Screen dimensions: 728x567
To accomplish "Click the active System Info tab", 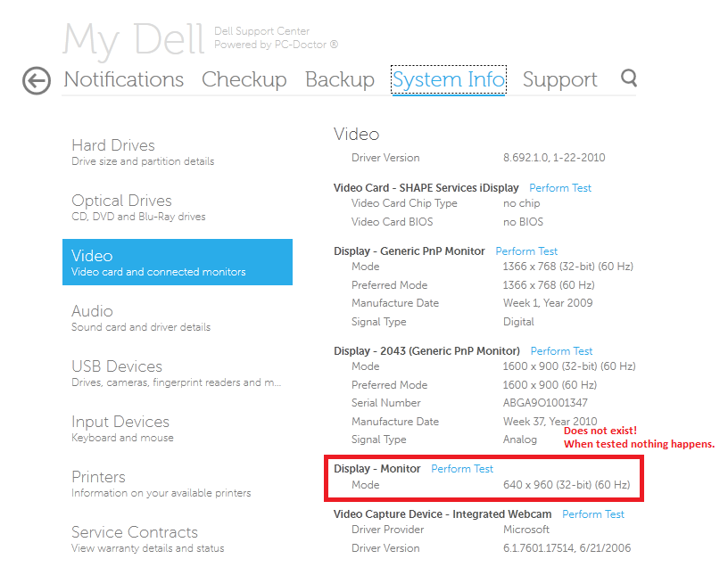I will coord(448,79).
